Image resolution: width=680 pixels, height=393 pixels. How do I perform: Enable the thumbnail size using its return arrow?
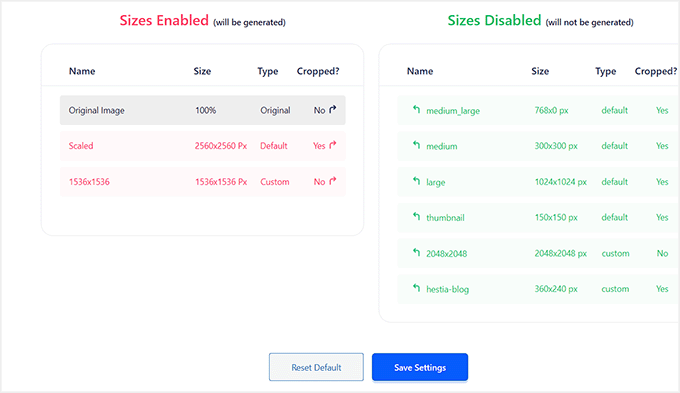(x=416, y=216)
